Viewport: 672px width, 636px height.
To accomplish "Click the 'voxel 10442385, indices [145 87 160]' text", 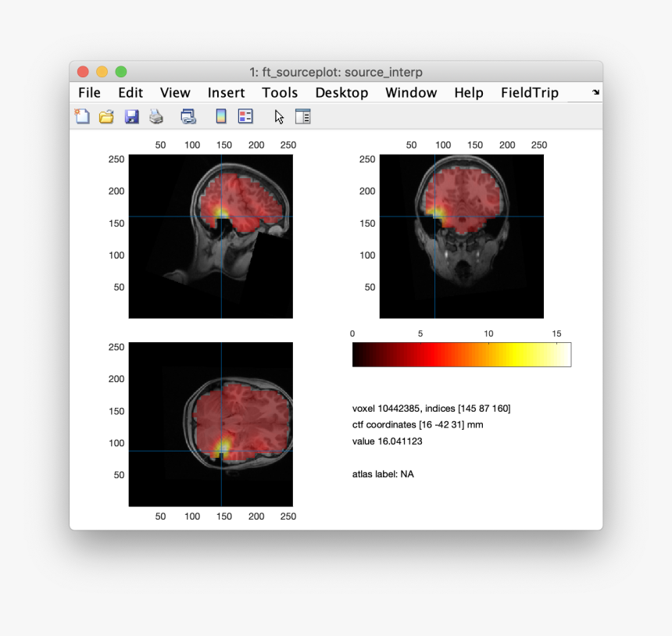I will [x=431, y=409].
